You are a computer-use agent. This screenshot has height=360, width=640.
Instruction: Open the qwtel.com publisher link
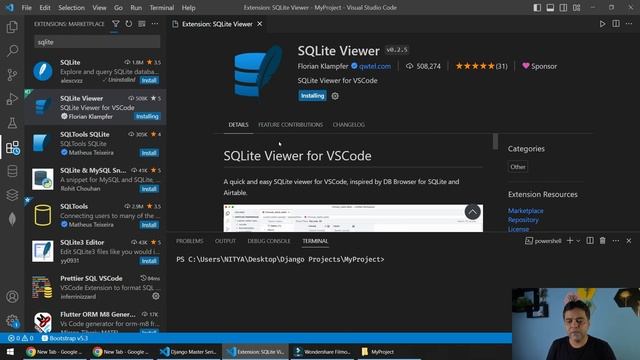(x=375, y=66)
